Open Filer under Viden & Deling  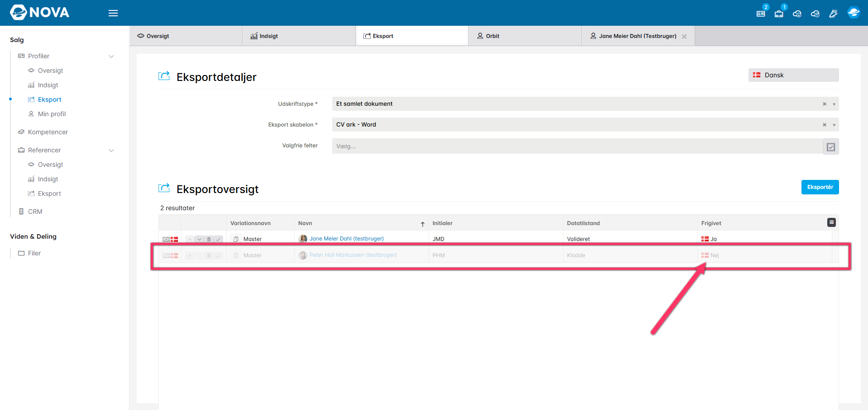point(34,253)
